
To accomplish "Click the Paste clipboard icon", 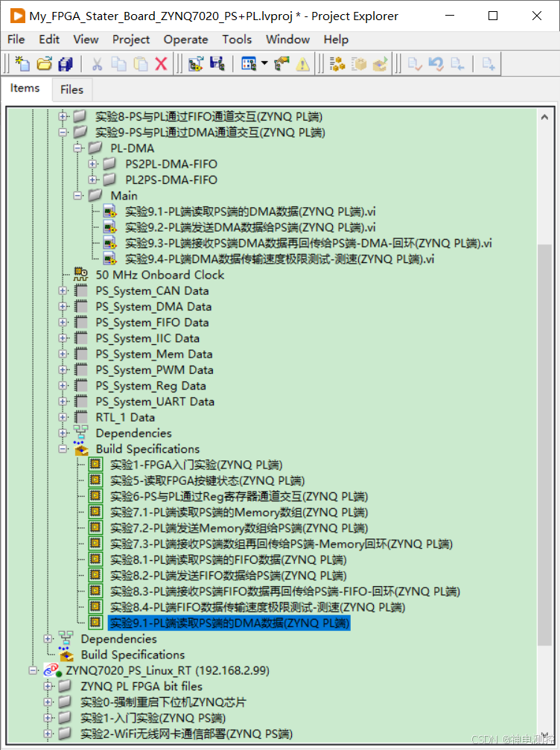I will pos(140,63).
